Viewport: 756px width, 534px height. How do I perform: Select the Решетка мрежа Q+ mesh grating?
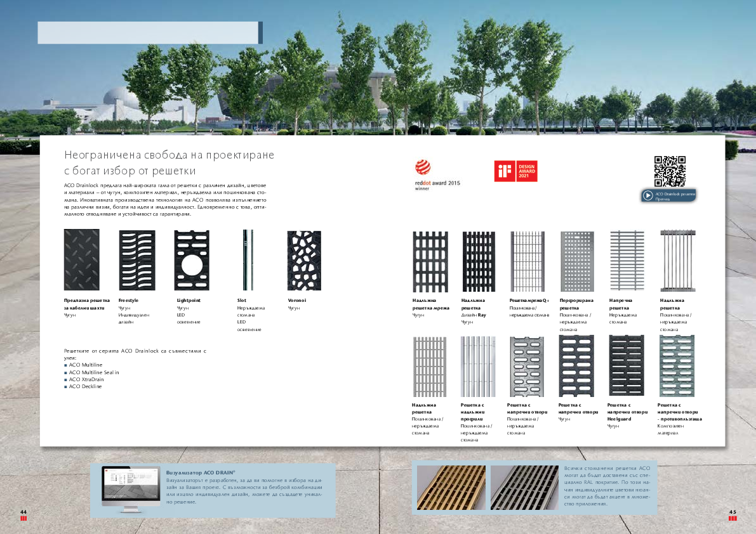click(527, 261)
